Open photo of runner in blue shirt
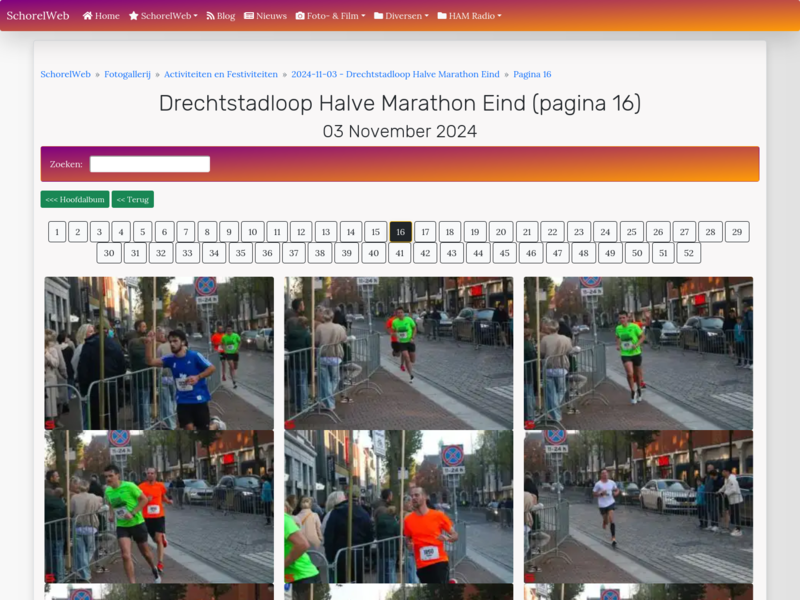800x600 pixels. coord(159,353)
